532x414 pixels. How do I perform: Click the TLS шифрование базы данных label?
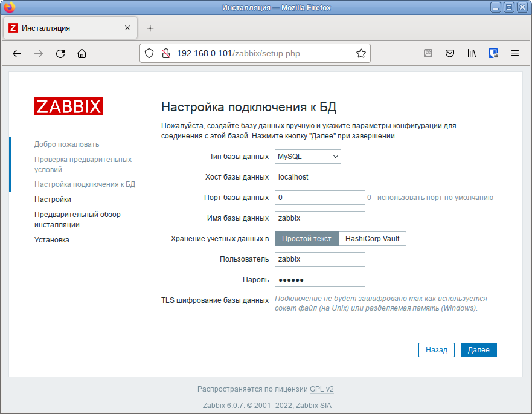point(215,300)
